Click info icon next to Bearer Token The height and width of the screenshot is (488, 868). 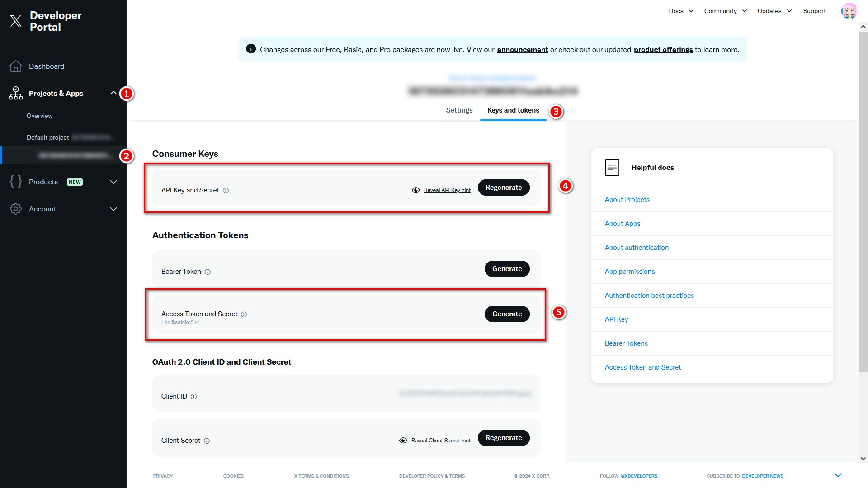pyautogui.click(x=208, y=272)
